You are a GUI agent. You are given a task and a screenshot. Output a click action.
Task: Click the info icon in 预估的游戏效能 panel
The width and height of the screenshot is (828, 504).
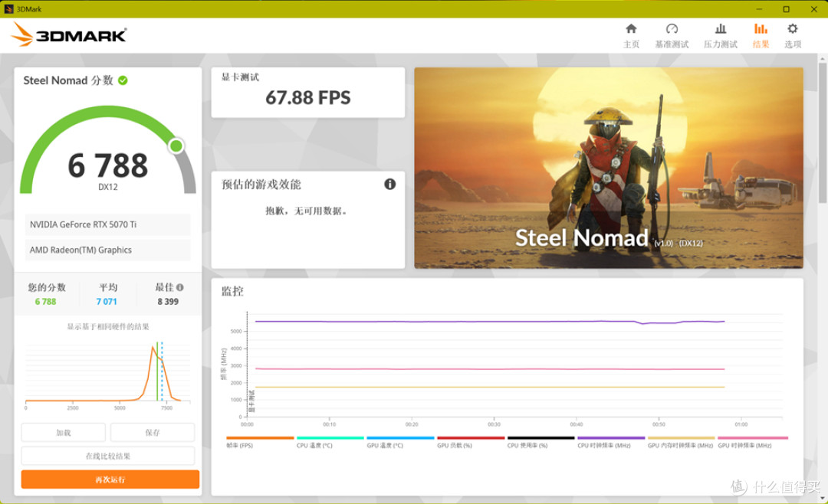coord(389,184)
